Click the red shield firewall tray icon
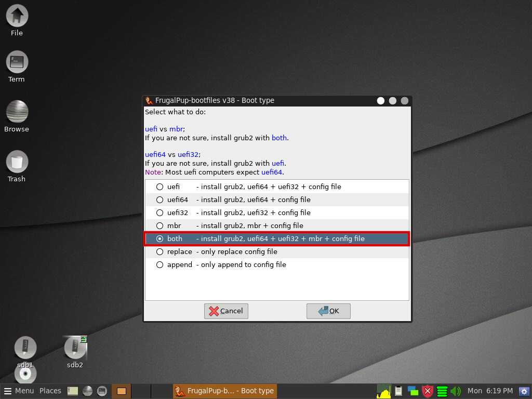This screenshot has width=532, height=399. click(x=428, y=391)
